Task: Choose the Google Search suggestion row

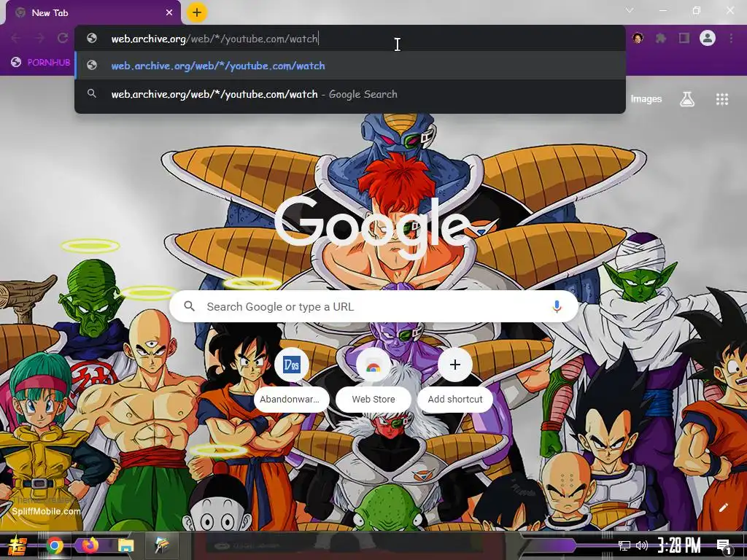Action: click(x=350, y=94)
